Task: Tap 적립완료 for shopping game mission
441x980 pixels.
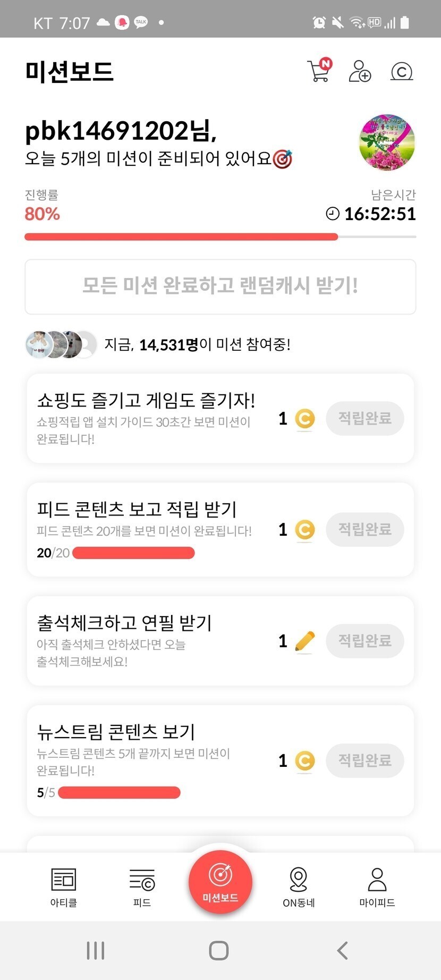Action: coord(365,418)
